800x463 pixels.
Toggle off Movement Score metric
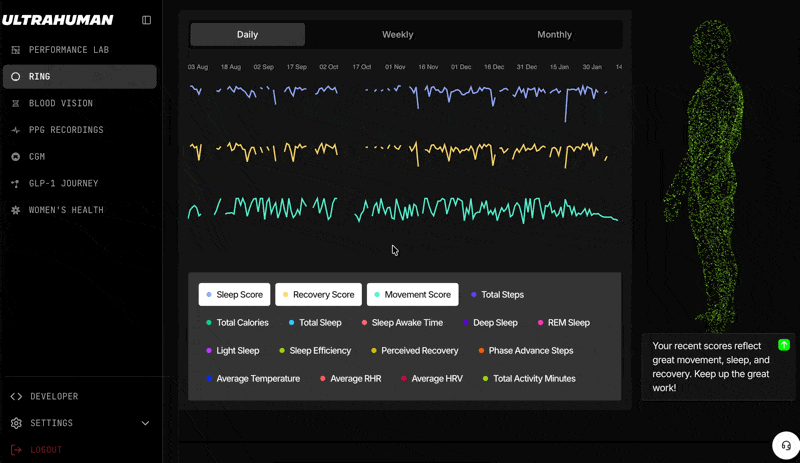(x=412, y=295)
